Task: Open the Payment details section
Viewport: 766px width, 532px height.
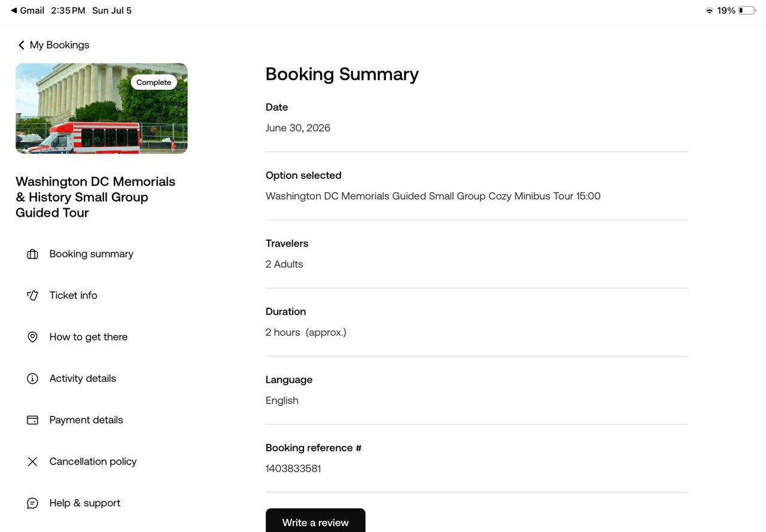Action: (86, 419)
